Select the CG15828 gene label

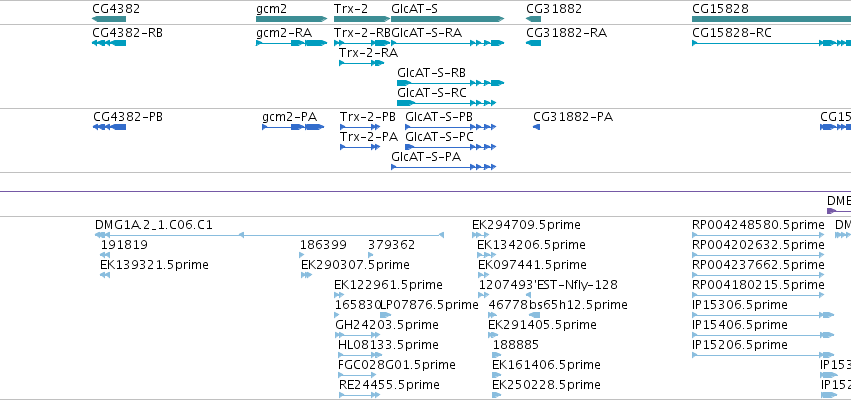coord(720,9)
